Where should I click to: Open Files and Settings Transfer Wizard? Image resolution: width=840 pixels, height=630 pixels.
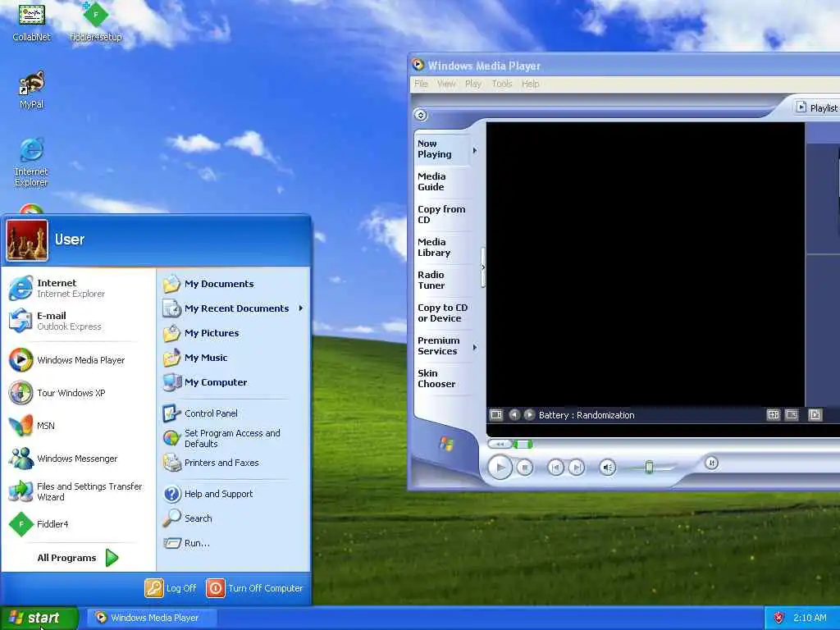click(78, 491)
